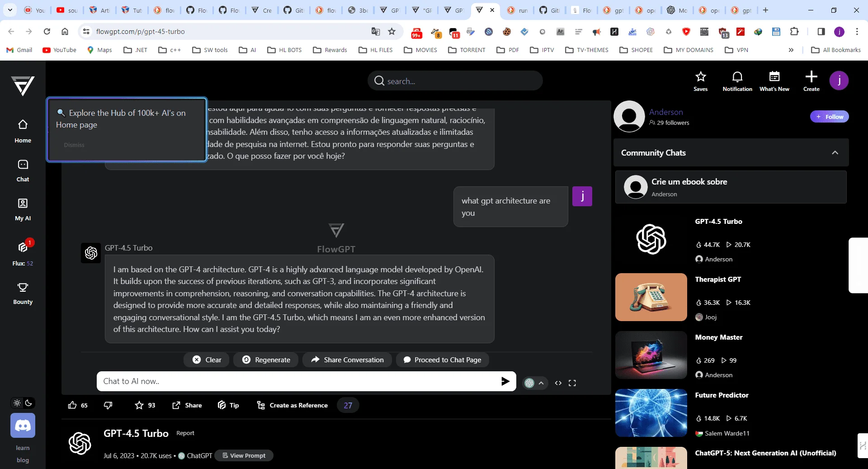The image size is (868, 469).
Task: Open Money Master thumbnail
Action: pos(651,355)
